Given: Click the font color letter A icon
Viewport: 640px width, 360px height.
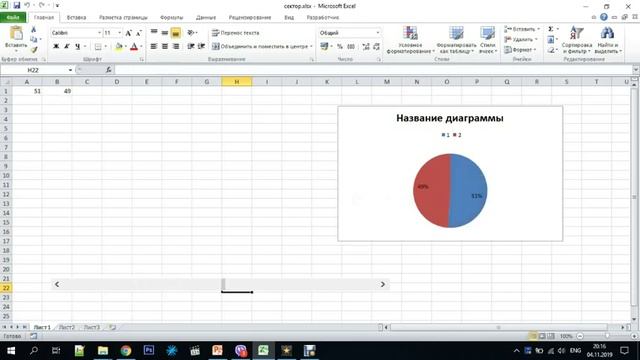Looking at the screenshot, I should click(133, 47).
